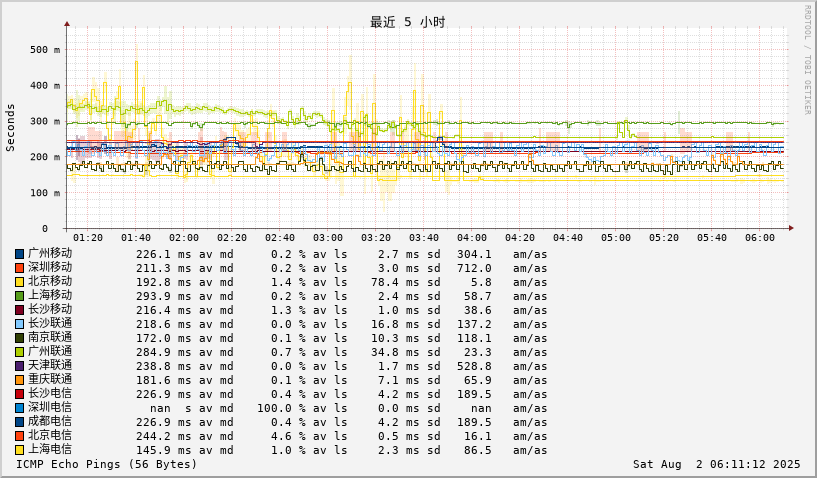Click the 深圳移动 orange-red legend swatch
This screenshot has width=817, height=478.
(19, 268)
